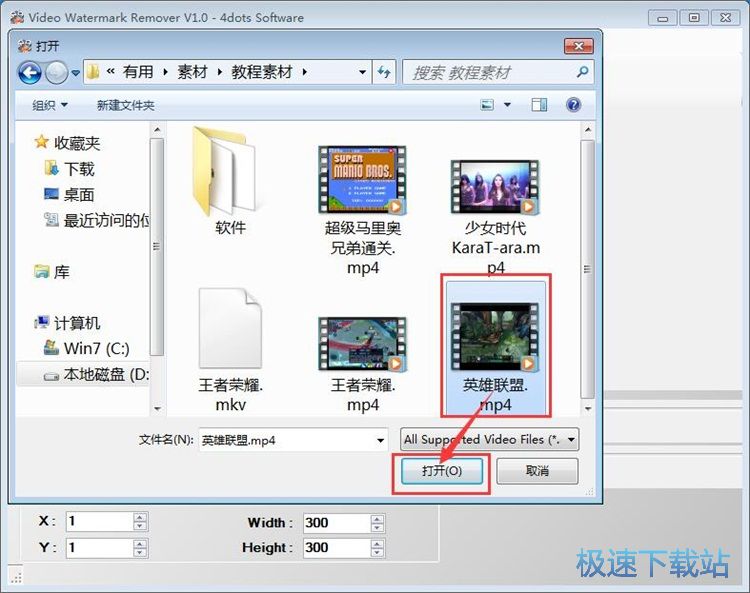This screenshot has width=750, height=593.
Task: Click the Y value field
Action: point(99,548)
